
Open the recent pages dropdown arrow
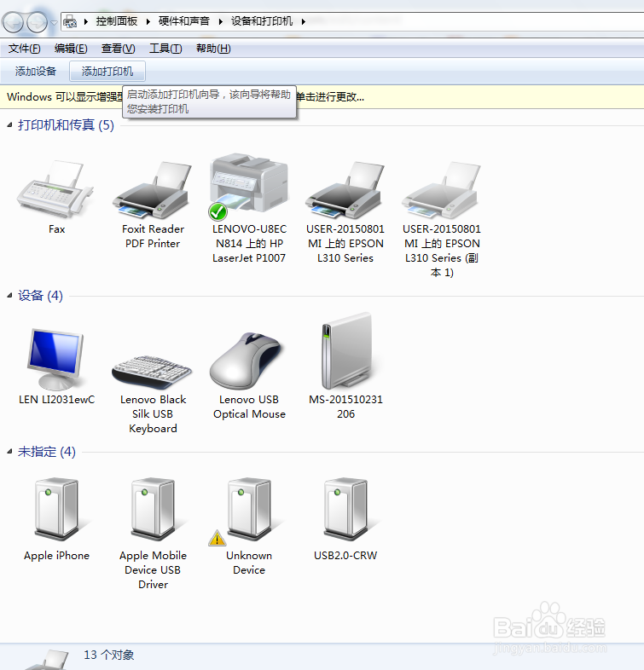[54, 23]
